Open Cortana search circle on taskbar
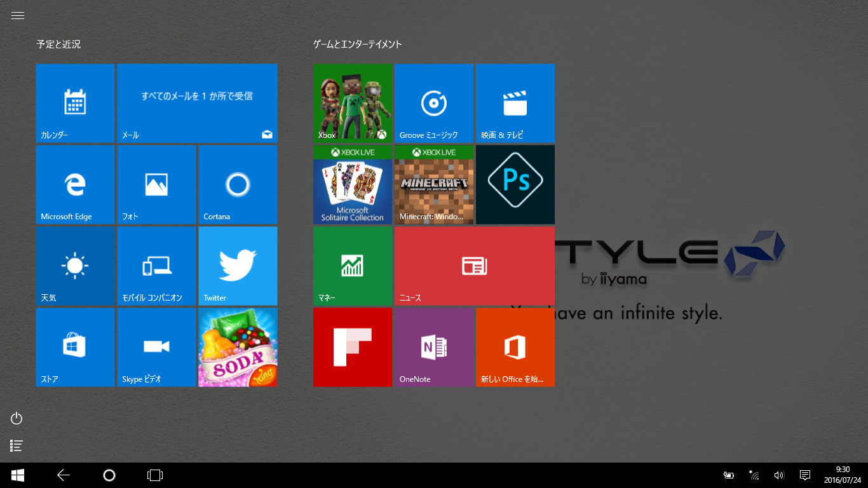 [x=109, y=475]
